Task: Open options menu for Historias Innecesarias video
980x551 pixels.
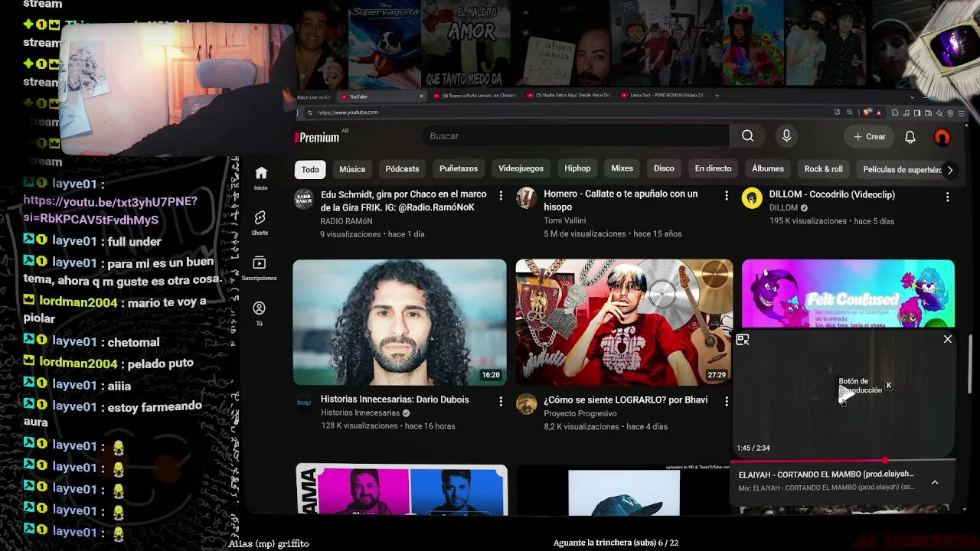Action: (501, 401)
